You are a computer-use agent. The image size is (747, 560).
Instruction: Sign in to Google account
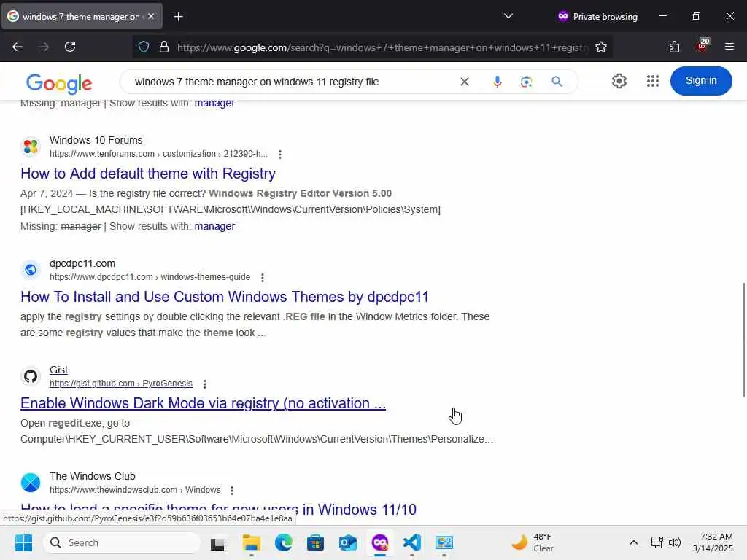pyautogui.click(x=701, y=80)
